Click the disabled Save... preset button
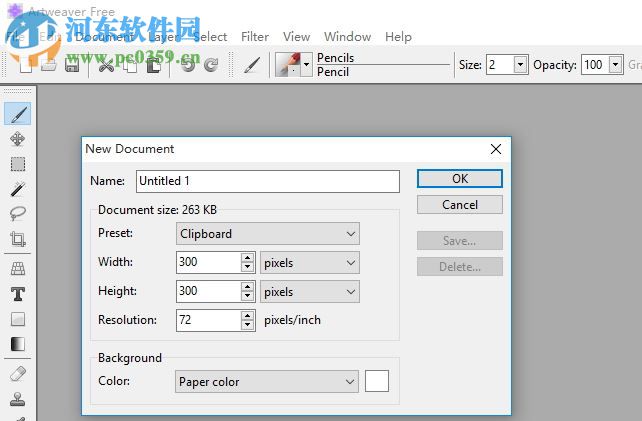 460,240
